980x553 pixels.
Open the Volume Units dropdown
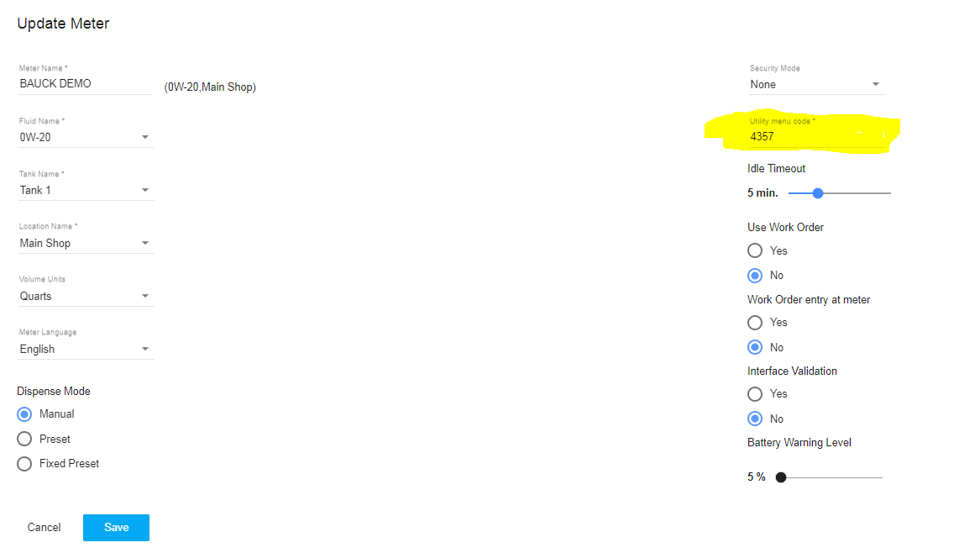coord(86,296)
